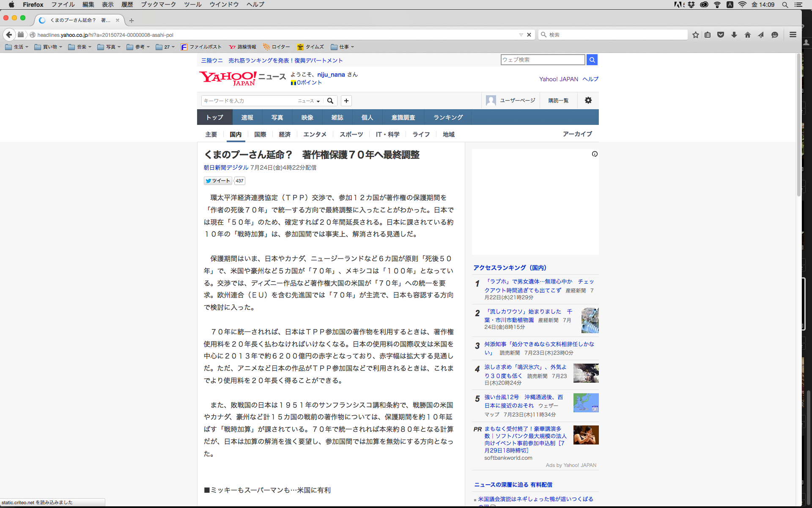
Task: Click the ツイート share button
Action: click(x=218, y=181)
